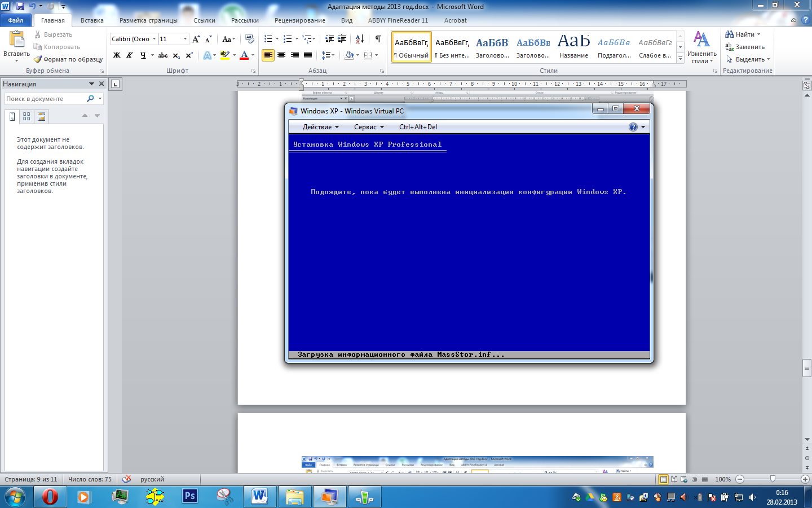This screenshot has width=812, height=508.
Task: Click the borders icon
Action: coord(368,55)
